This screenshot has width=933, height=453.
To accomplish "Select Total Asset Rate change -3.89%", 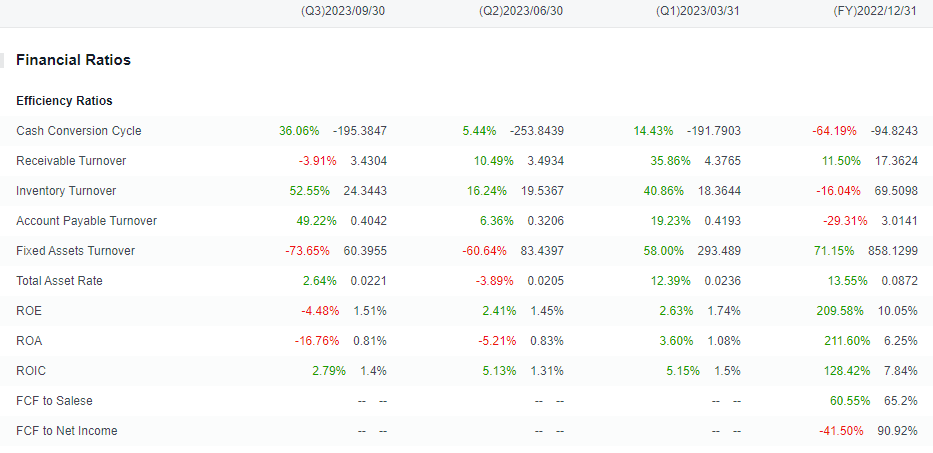I will [494, 281].
